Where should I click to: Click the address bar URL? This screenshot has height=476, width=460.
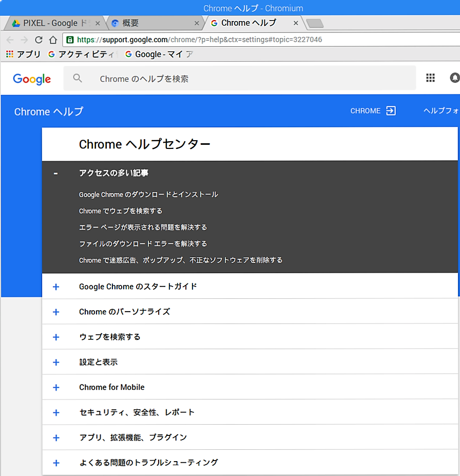(x=200, y=40)
